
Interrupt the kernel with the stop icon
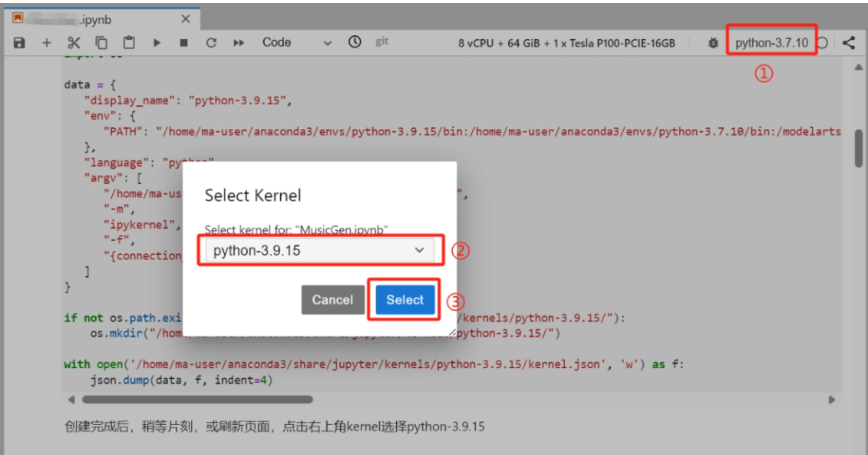pos(183,43)
